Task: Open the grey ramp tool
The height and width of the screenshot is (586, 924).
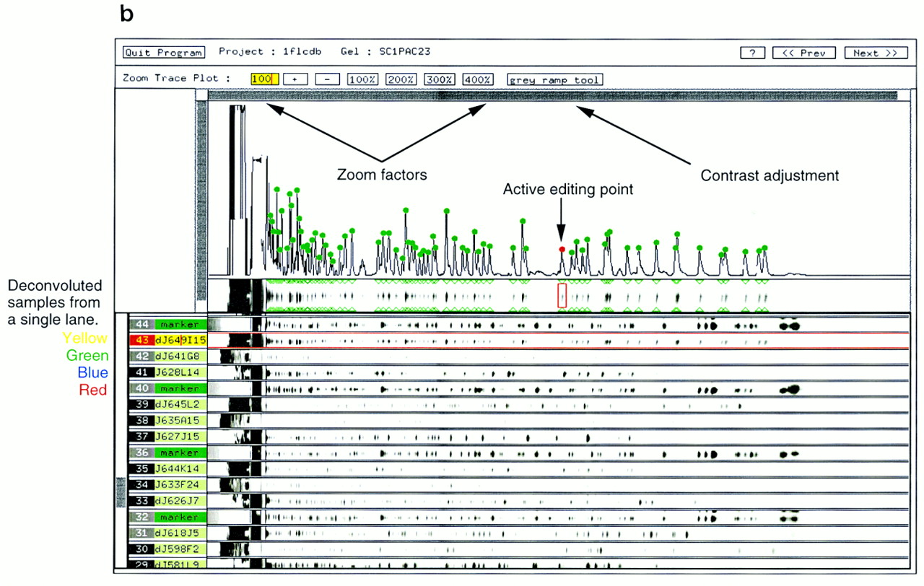Action: 554,79
